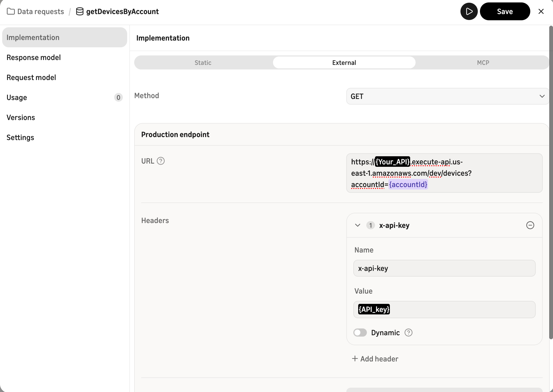This screenshot has width=553, height=392.
Task: Collapse the x-api-key header chevron
Action: pyautogui.click(x=357, y=225)
